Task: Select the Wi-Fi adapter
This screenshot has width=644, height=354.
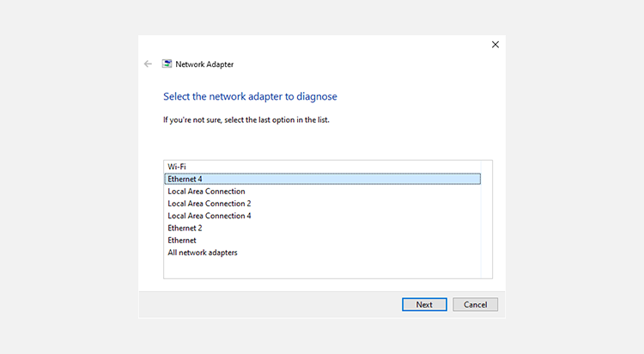Action: [x=177, y=167]
